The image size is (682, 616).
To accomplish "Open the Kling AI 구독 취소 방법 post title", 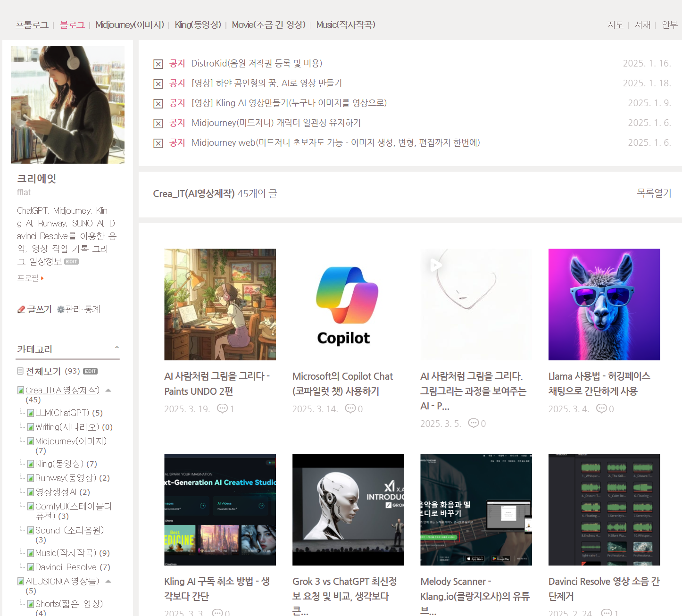I will pos(217,589).
